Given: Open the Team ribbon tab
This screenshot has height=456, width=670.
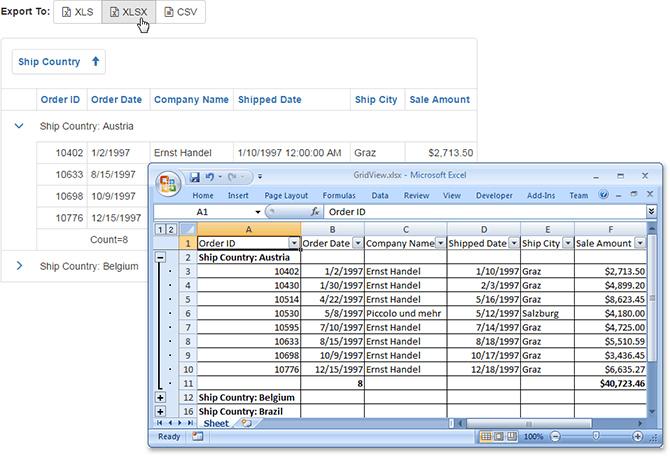Looking at the screenshot, I should pos(579,195).
